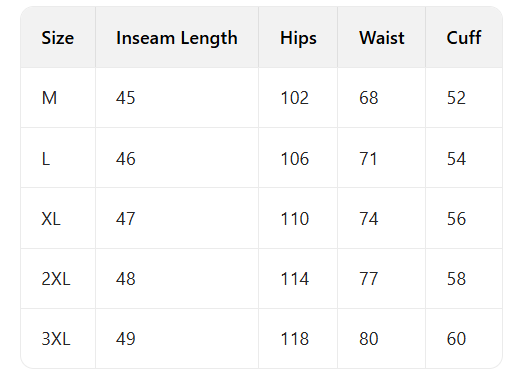Select waist value 71 for L
Viewport: 509px width, 377px height.
368,159
